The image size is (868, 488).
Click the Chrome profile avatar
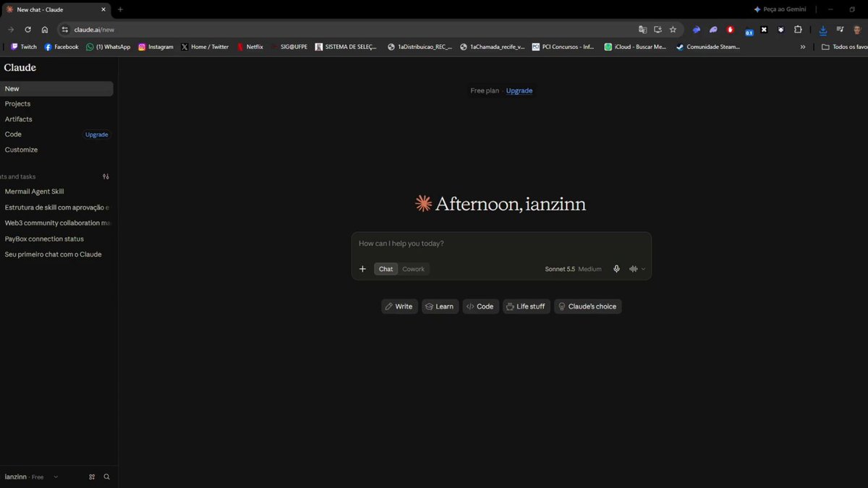pyautogui.click(x=857, y=30)
